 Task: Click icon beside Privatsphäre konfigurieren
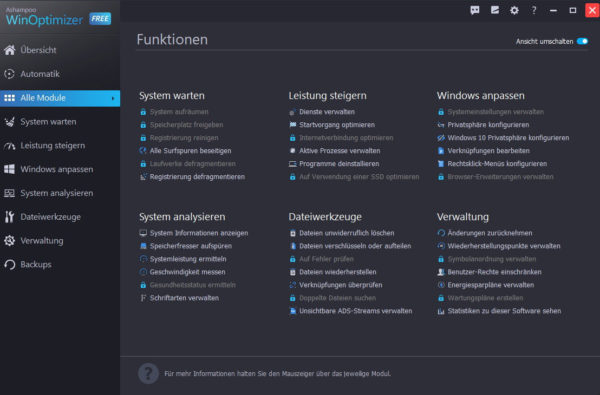[x=441, y=125]
